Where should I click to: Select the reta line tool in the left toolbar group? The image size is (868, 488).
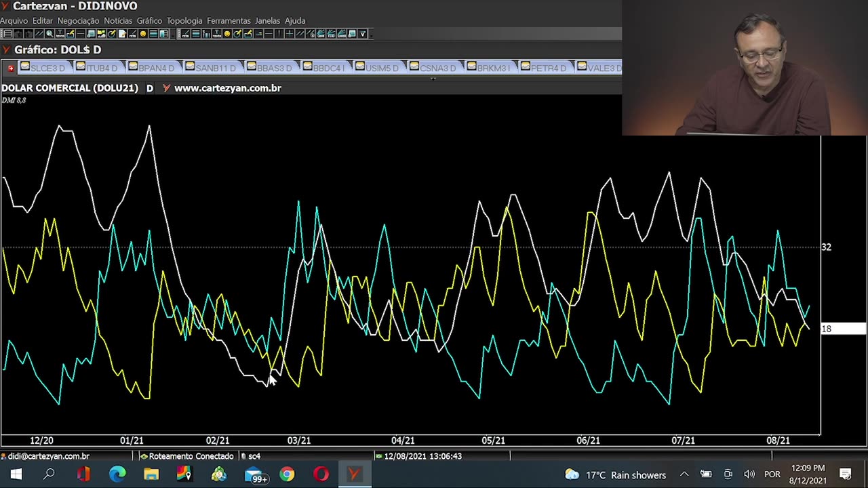[132, 34]
